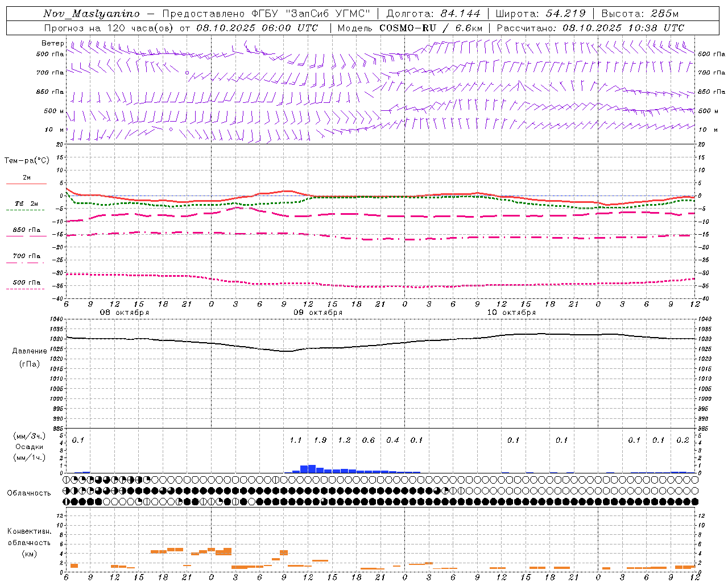Image resolution: width=728 pixels, height=582 pixels.
Task: Click the 2м temperature legend entry
Action: click(27, 178)
